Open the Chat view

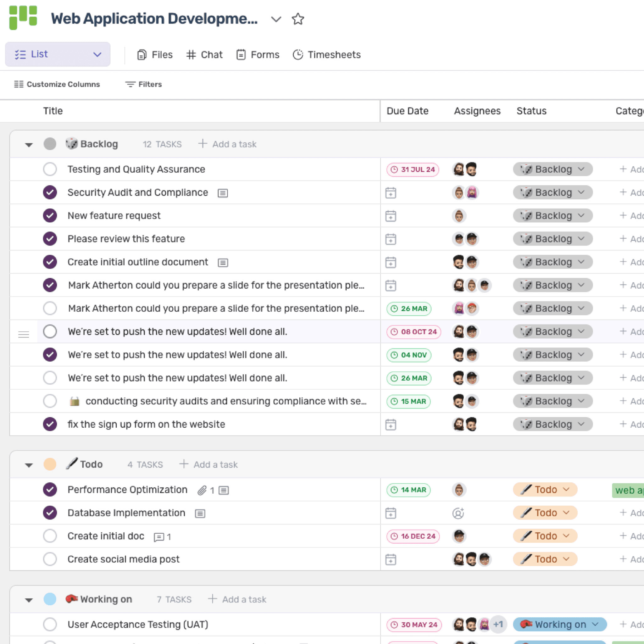205,54
